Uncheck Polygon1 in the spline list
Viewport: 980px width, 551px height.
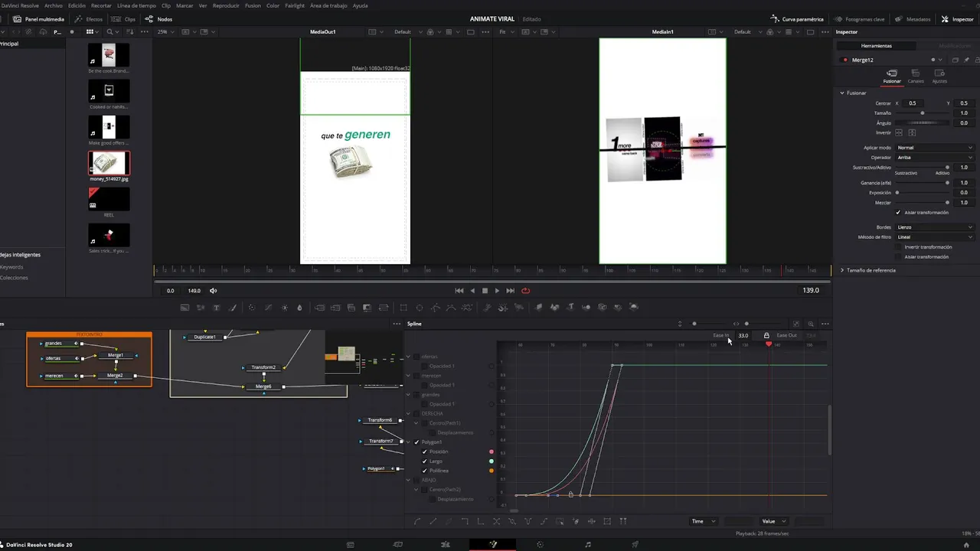pyautogui.click(x=416, y=442)
